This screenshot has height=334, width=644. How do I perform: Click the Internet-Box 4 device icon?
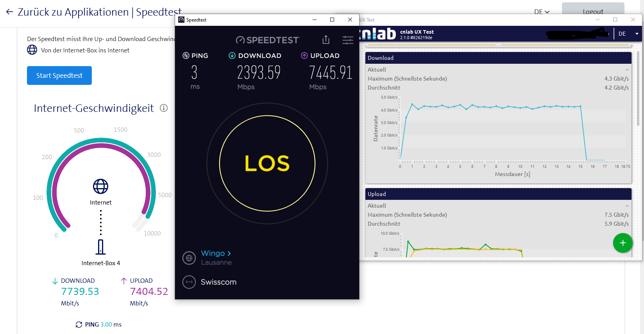pos(100,247)
